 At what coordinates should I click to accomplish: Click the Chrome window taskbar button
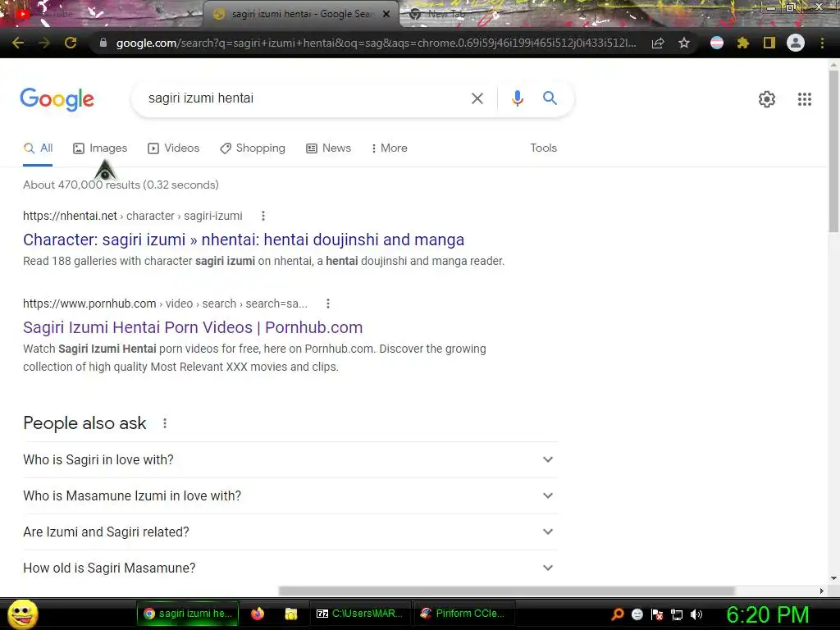click(188, 614)
